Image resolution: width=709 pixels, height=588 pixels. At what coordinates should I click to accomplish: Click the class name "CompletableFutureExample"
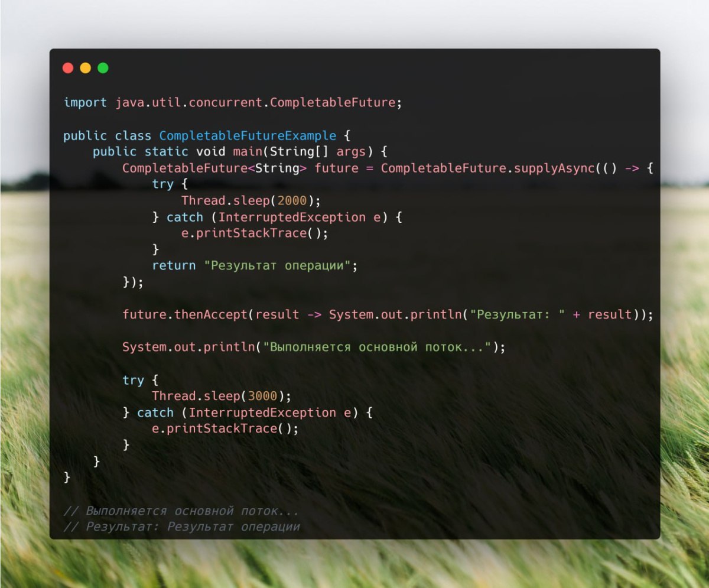tap(248, 136)
